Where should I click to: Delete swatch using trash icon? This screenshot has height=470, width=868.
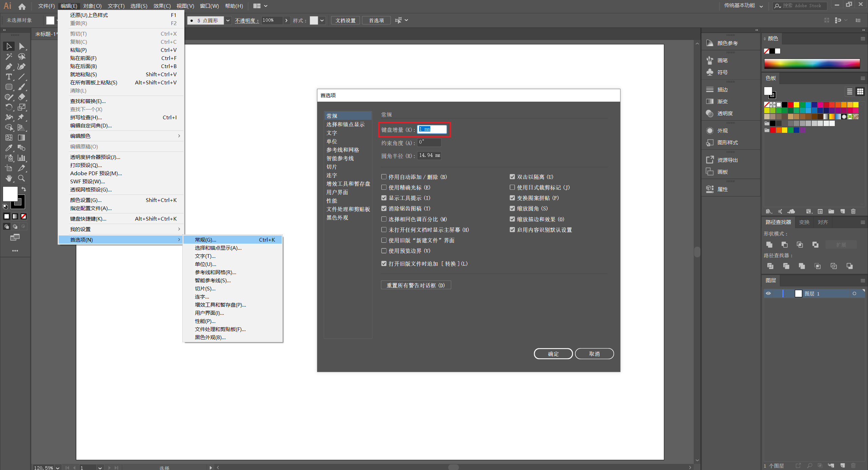point(853,211)
